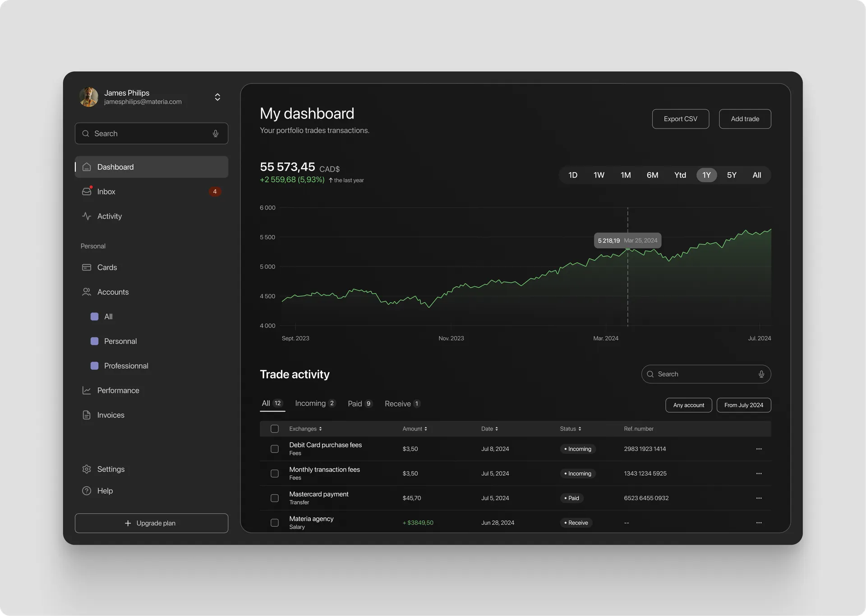Open the Any account filter

pos(689,405)
